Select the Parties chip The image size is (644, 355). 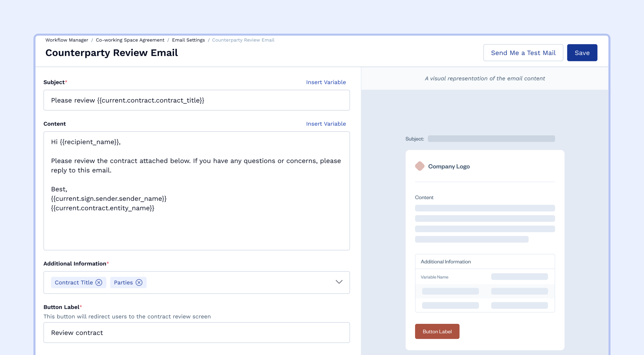pos(123,282)
